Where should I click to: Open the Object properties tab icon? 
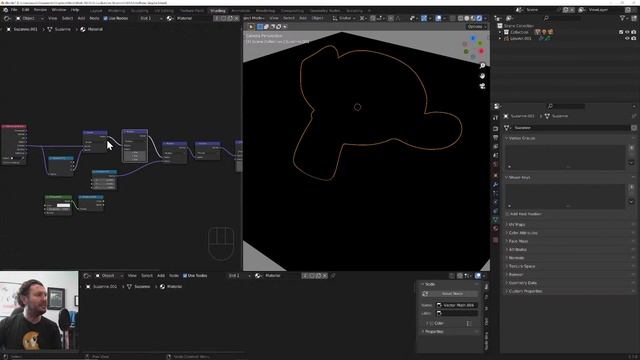496,176
